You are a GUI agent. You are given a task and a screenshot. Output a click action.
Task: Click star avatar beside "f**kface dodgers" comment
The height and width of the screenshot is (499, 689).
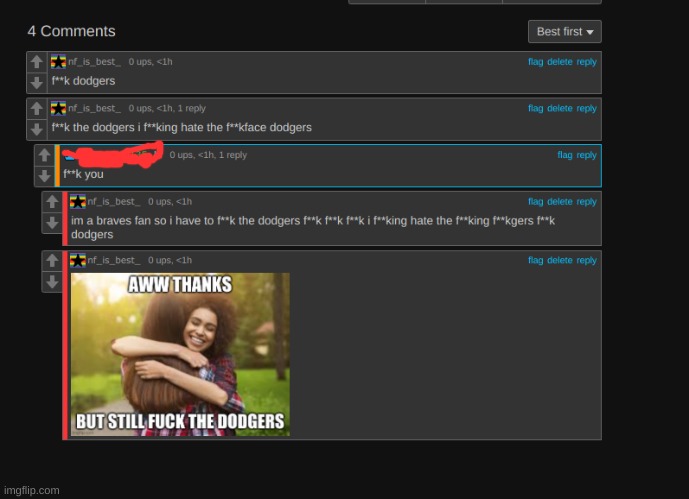point(58,108)
